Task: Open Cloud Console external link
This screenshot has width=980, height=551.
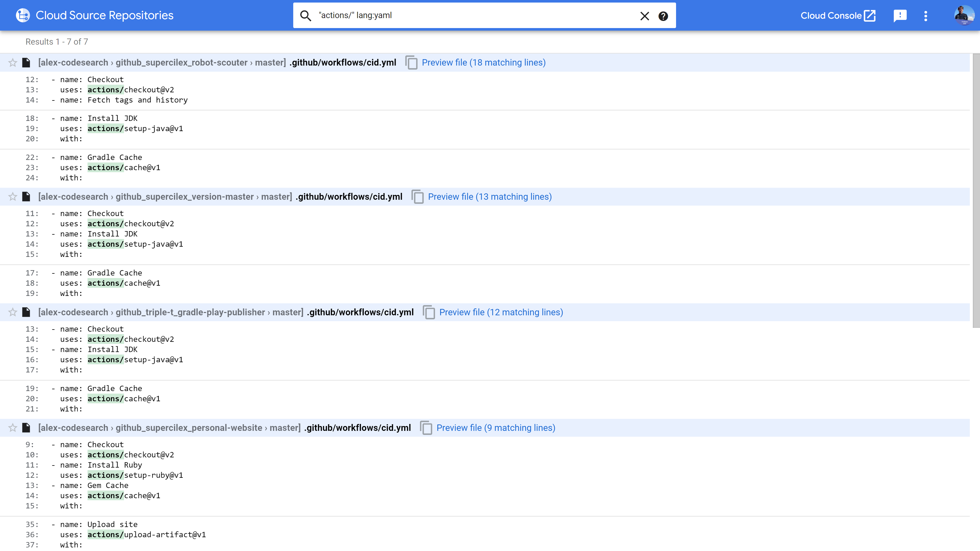Action: (838, 16)
